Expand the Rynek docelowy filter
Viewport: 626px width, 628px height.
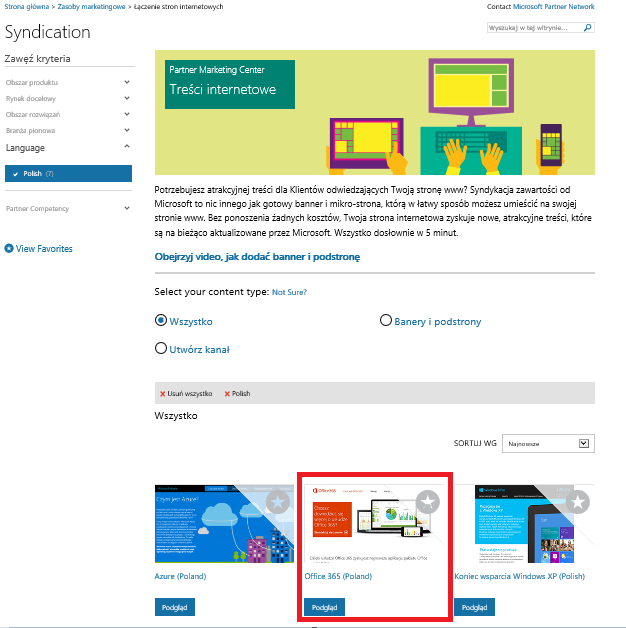[68, 99]
